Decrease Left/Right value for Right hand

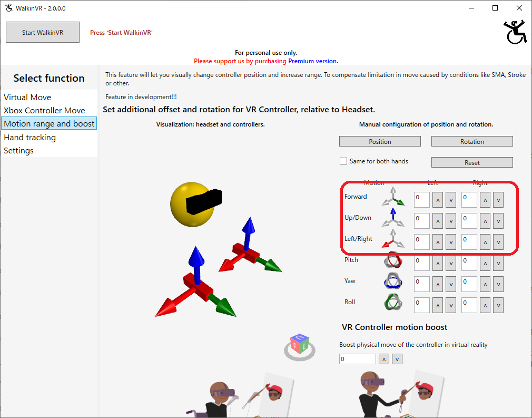coord(498,242)
